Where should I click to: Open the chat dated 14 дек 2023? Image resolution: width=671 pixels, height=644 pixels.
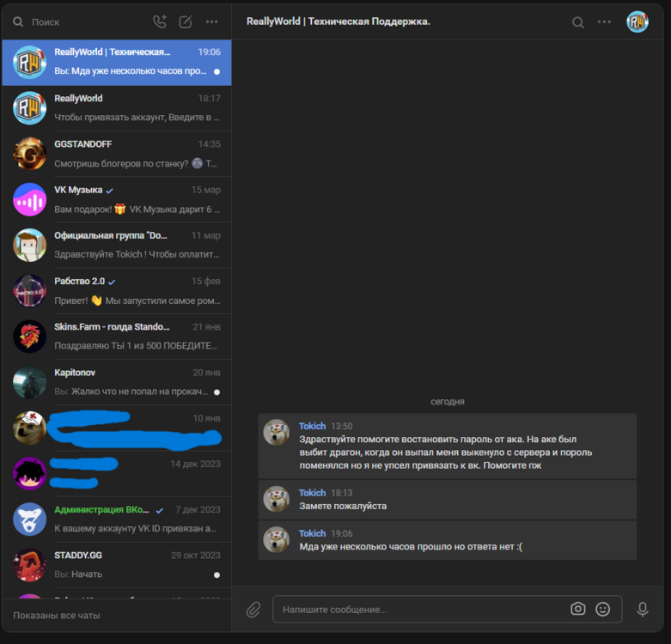[x=117, y=474]
